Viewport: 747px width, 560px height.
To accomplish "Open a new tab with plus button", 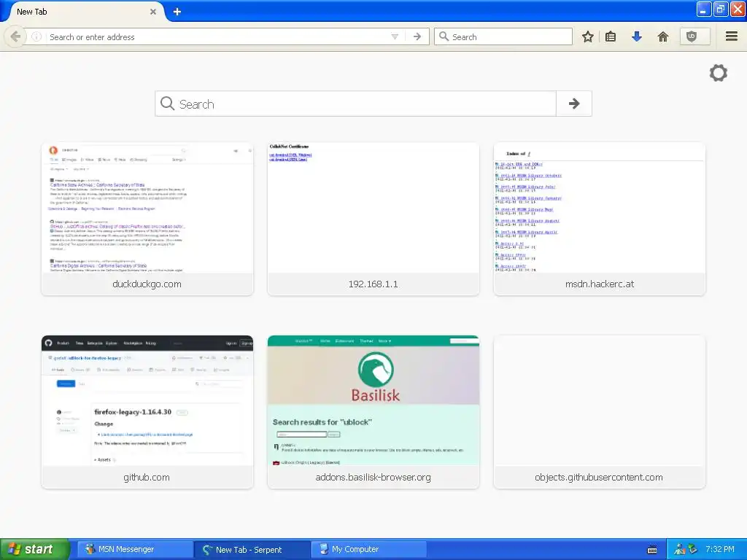I will click(177, 12).
